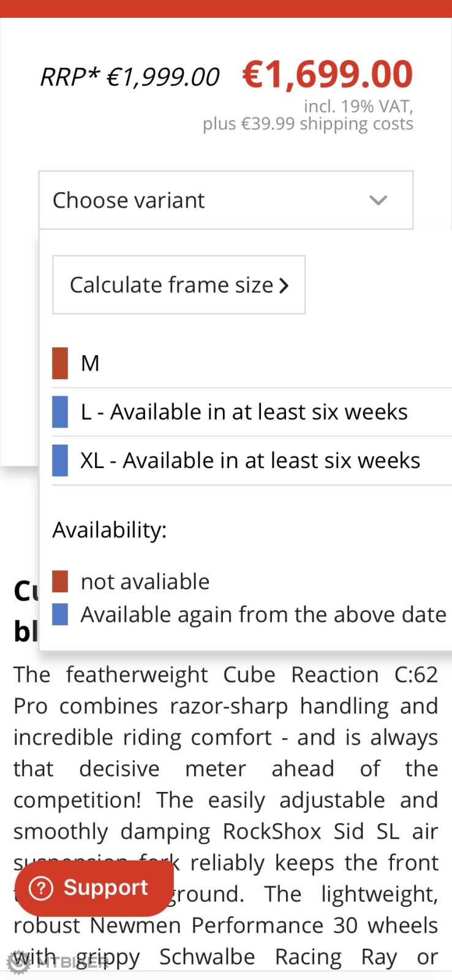
Task: Click the MTBIKER gear logo watermark
Action: [18, 962]
